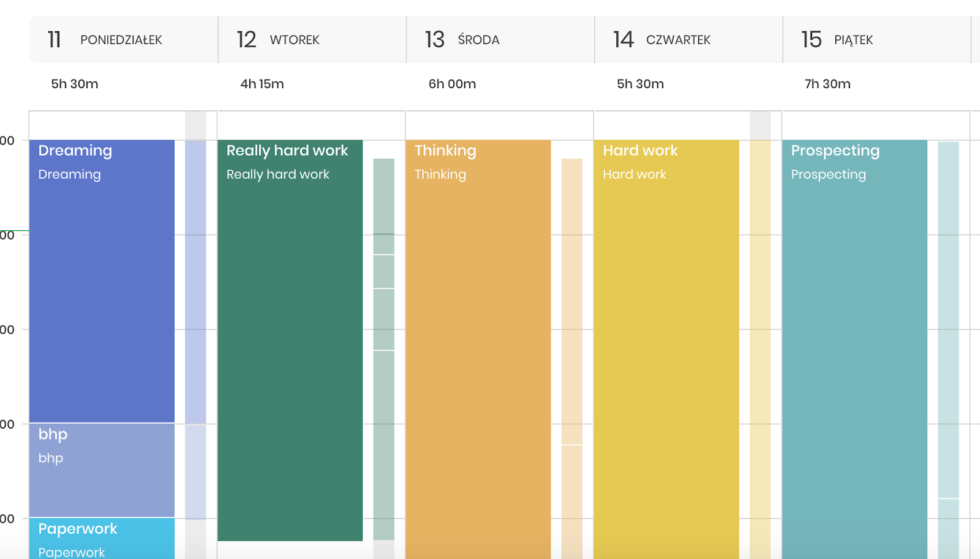Click Thursday's 5h 30m total
Image resolution: width=980 pixels, height=559 pixels.
pyautogui.click(x=640, y=84)
